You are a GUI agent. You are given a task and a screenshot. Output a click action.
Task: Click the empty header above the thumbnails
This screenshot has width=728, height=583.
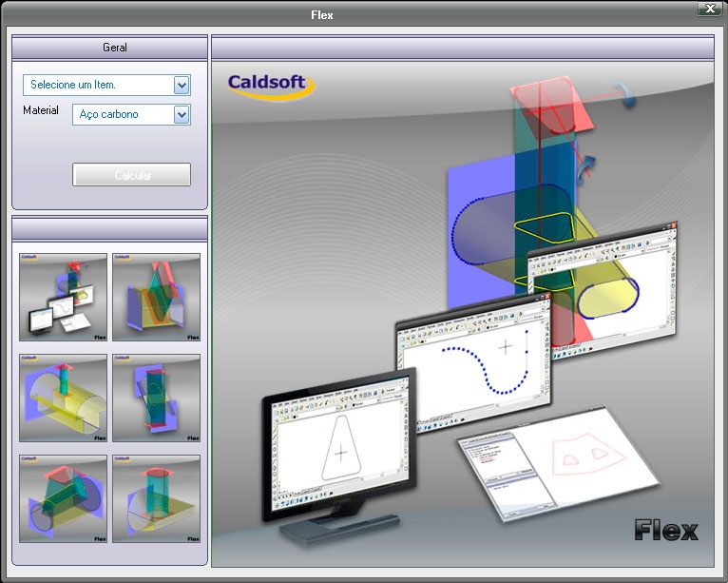[109, 228]
